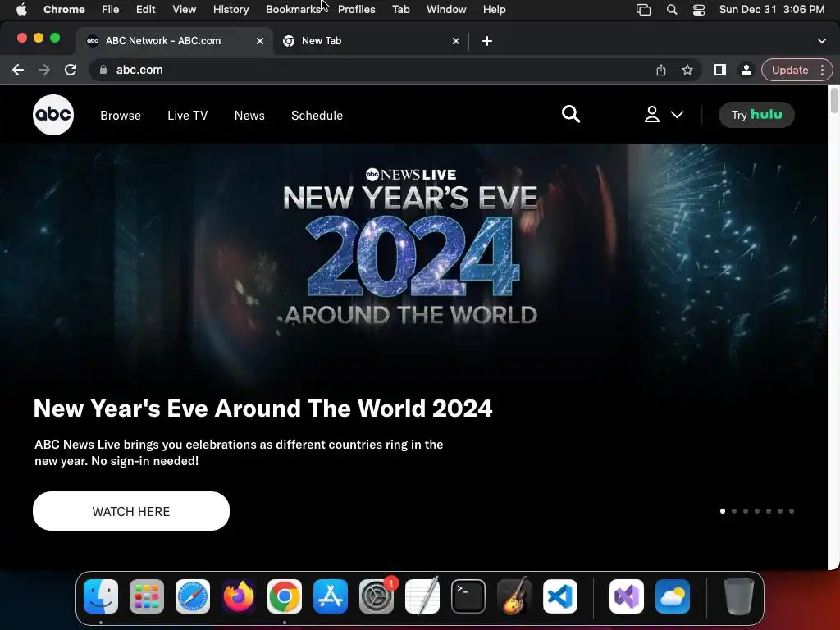This screenshot has width=840, height=630.
Task: Click the WATCH HERE button
Action: click(131, 511)
